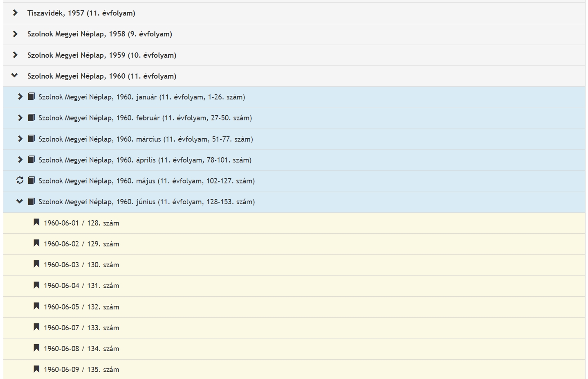The height and width of the screenshot is (379, 588).
Task: Collapse Szolnok Megyei Néplap 1960 chevron
Action: pos(15,76)
